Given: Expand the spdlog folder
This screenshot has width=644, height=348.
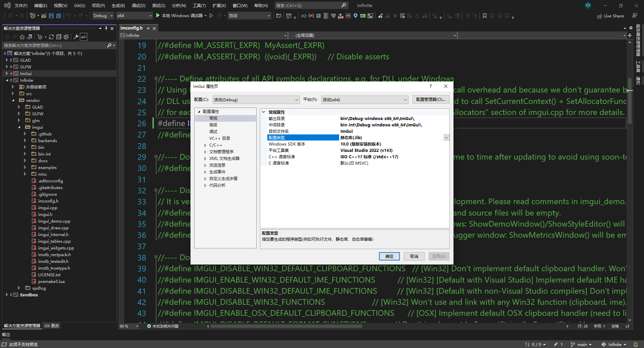Looking at the screenshot, I should click(19, 288).
